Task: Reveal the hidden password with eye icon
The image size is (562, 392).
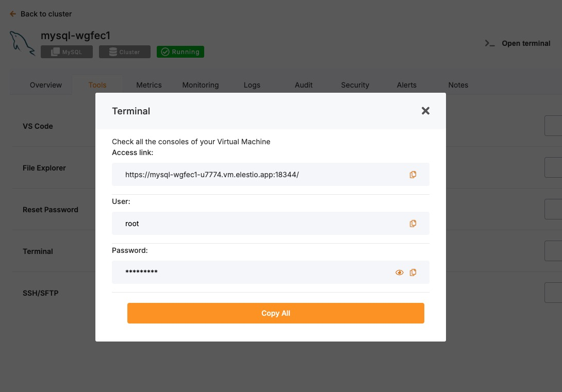Action: click(x=399, y=272)
